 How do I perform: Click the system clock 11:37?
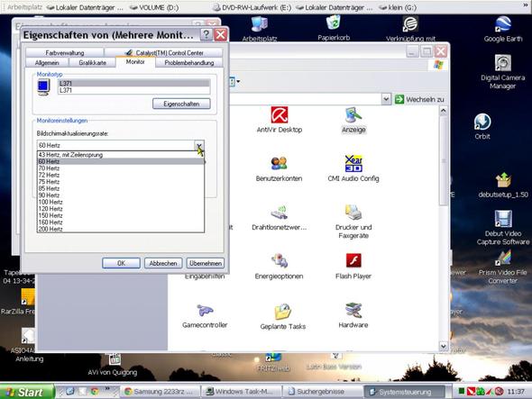(516, 392)
